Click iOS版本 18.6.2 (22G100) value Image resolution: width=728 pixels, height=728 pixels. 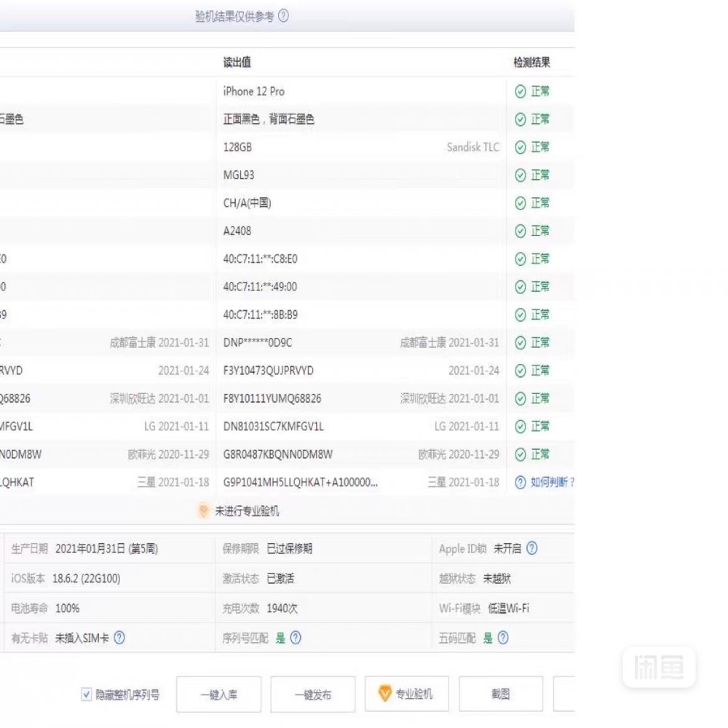click(87, 579)
